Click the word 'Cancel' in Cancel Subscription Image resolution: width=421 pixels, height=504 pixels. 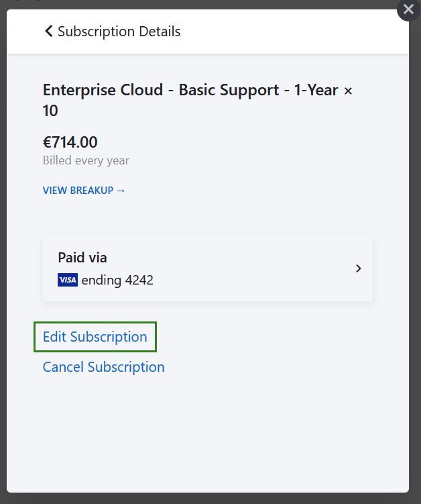tap(63, 367)
